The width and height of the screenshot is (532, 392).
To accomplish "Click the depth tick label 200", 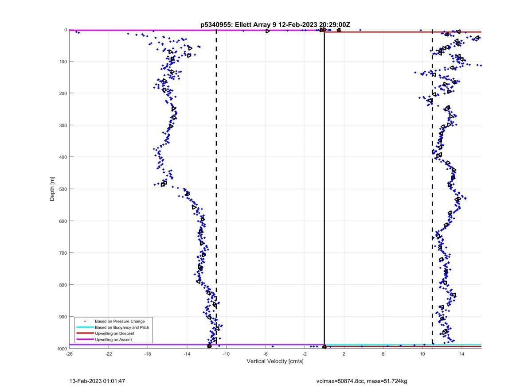I will [63, 93].
